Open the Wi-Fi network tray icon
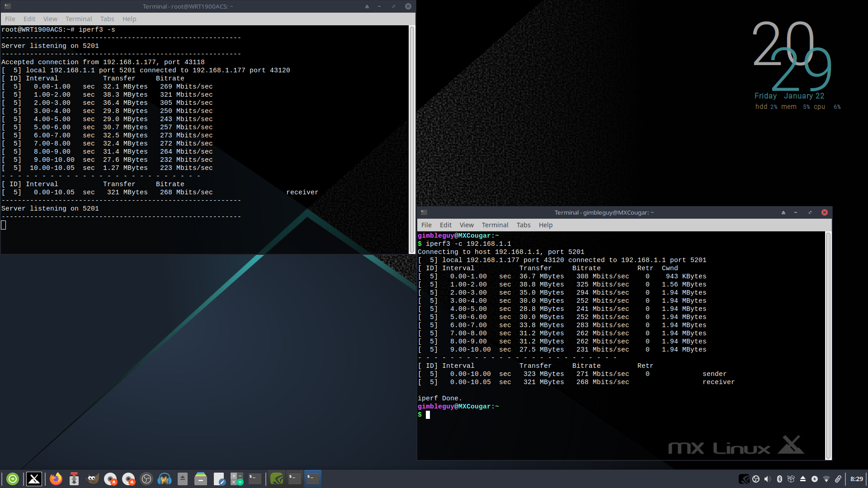Screen dimensions: 868x488 pyautogui.click(x=826, y=479)
